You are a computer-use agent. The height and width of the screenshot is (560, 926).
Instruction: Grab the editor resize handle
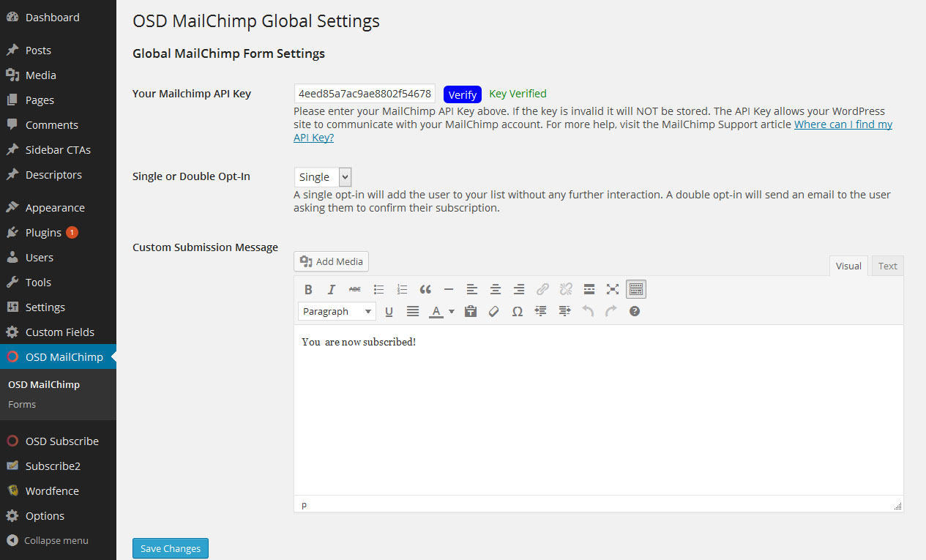tap(898, 506)
